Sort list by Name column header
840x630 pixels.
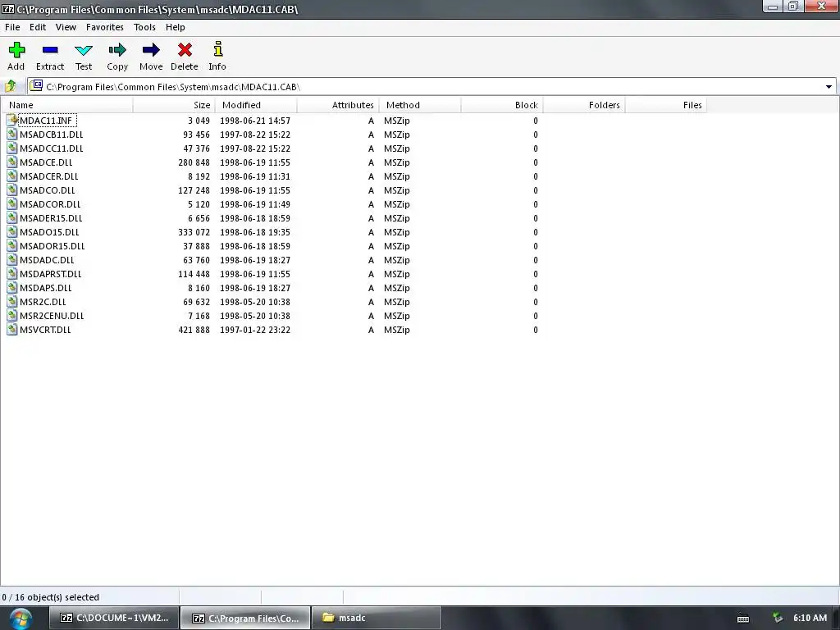point(67,105)
